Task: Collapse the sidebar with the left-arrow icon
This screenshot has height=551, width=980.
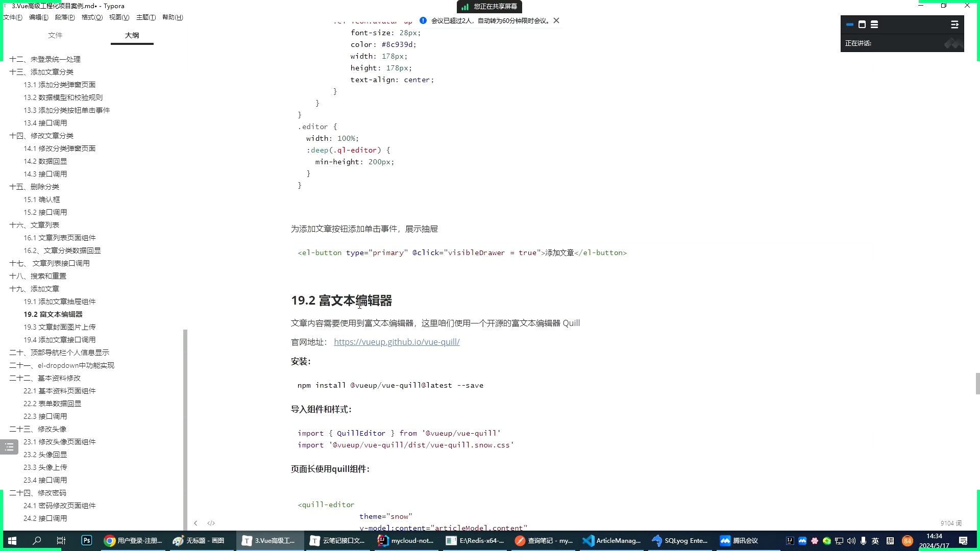Action: click(x=195, y=523)
